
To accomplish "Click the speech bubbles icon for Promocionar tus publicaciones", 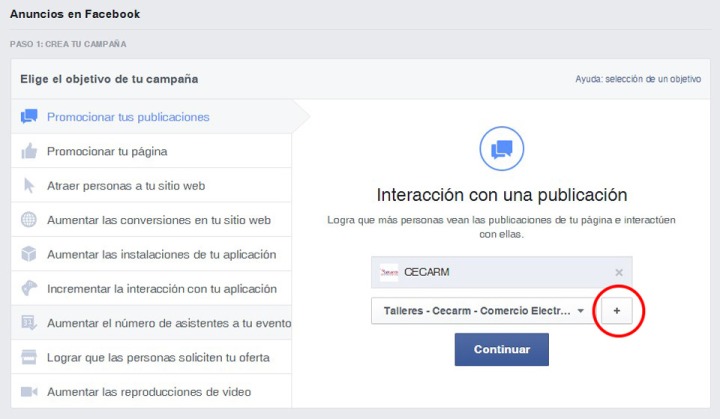I will [x=29, y=117].
